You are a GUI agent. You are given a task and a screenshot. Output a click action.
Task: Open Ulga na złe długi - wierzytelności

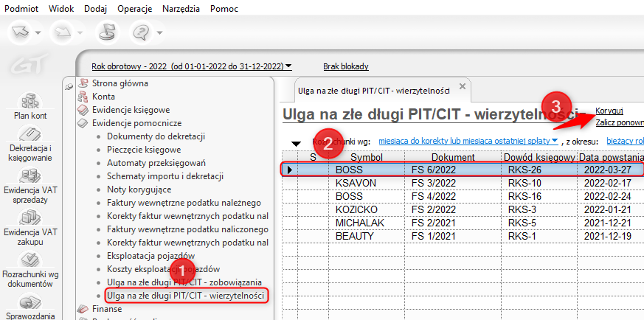(x=187, y=296)
